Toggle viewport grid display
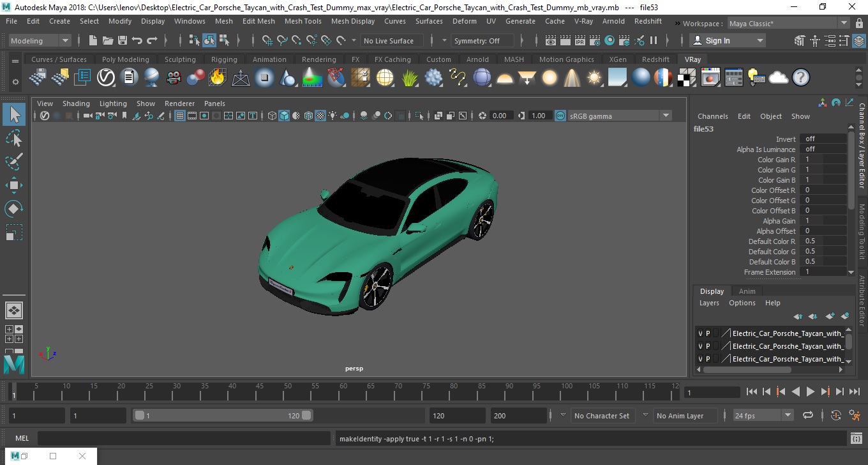Viewport: 868px width, 465px height. (180, 116)
